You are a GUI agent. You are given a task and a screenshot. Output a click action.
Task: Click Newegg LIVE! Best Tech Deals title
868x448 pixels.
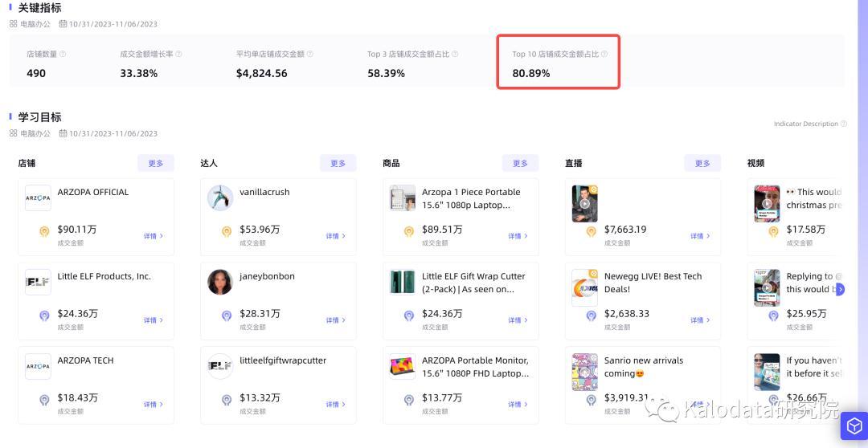[653, 283]
